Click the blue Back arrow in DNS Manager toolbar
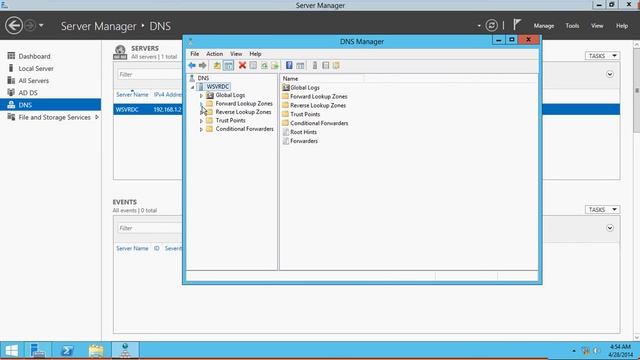 [x=192, y=65]
